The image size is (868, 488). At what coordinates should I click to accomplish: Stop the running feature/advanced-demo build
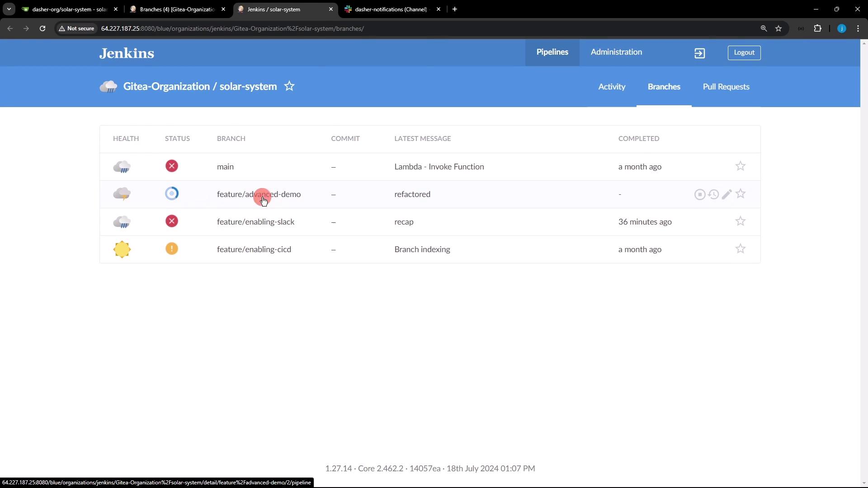point(699,194)
